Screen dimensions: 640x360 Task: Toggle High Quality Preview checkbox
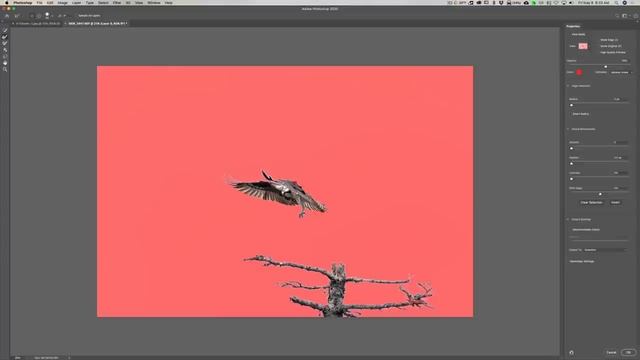(612, 52)
